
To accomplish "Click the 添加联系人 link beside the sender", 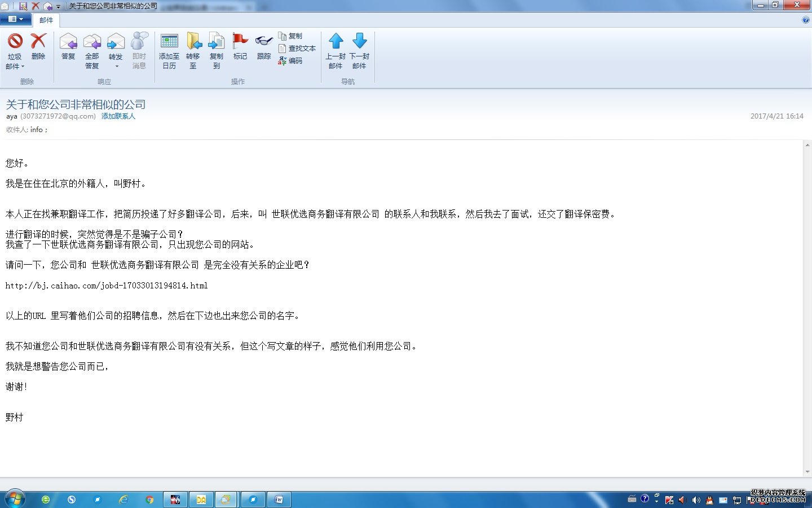I will (118, 116).
